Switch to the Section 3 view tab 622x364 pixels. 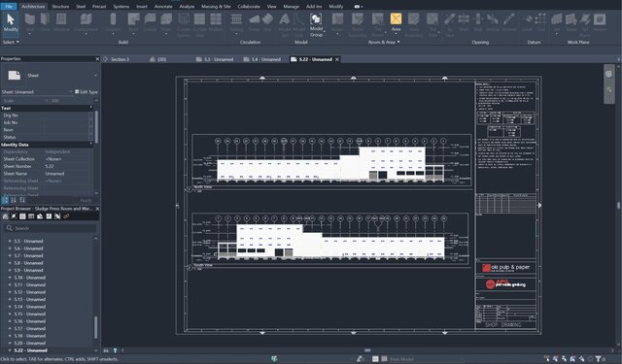tap(120, 59)
